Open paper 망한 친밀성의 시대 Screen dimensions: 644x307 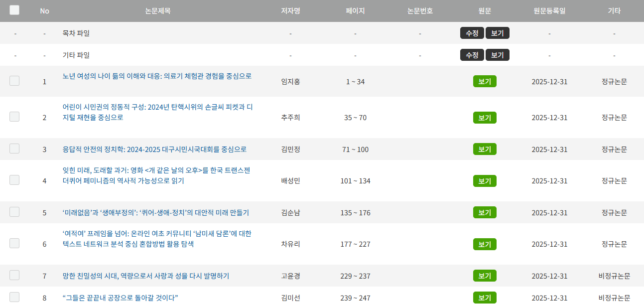tap(146, 276)
